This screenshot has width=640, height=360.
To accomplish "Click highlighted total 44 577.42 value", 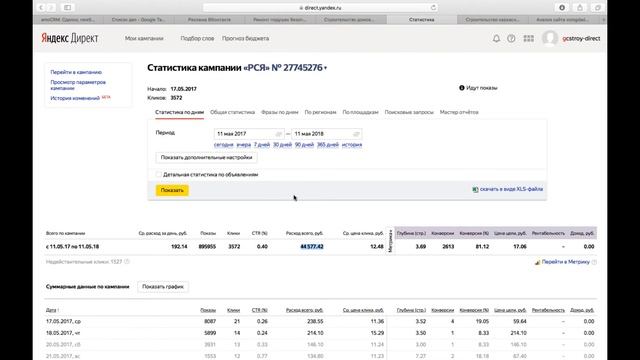I will [312, 247].
